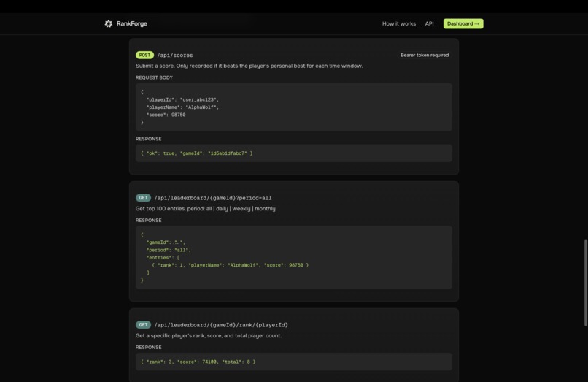Go to How it works section

[x=399, y=23]
